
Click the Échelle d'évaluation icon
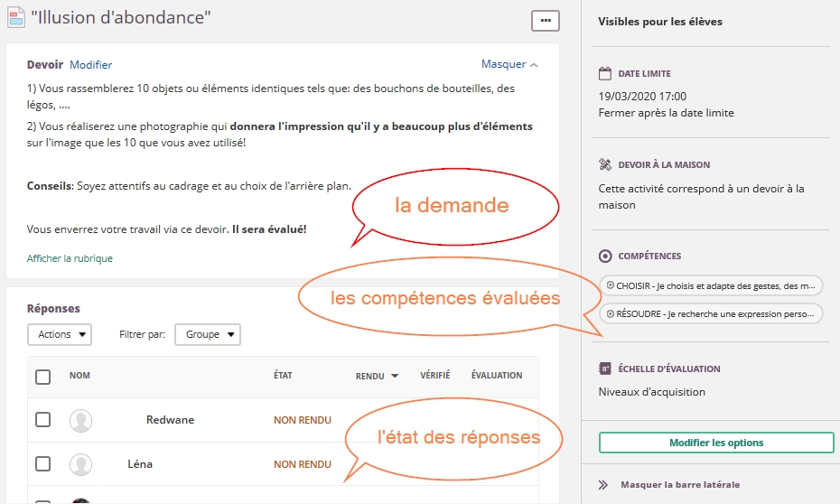605,369
